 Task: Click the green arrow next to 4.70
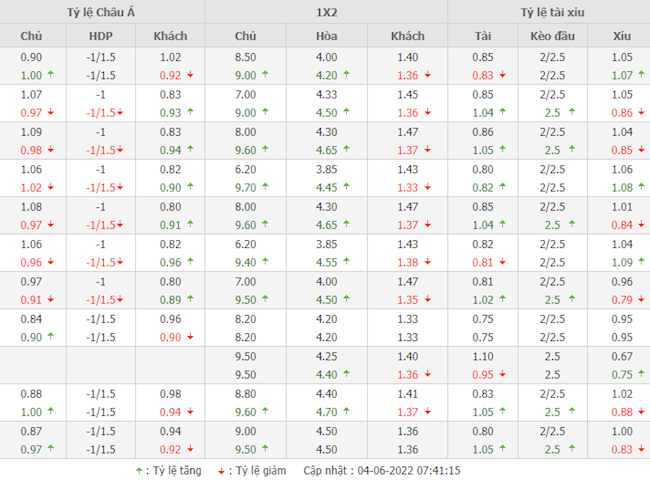point(345,411)
